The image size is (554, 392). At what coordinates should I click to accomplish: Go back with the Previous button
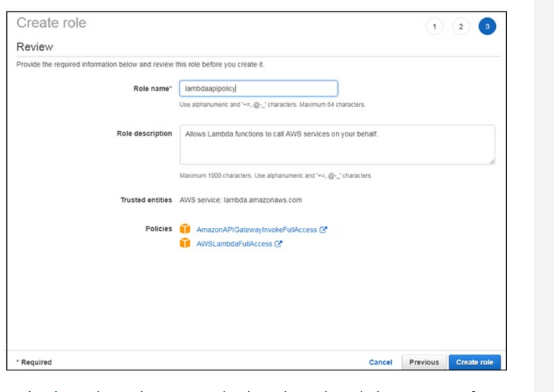tap(424, 362)
